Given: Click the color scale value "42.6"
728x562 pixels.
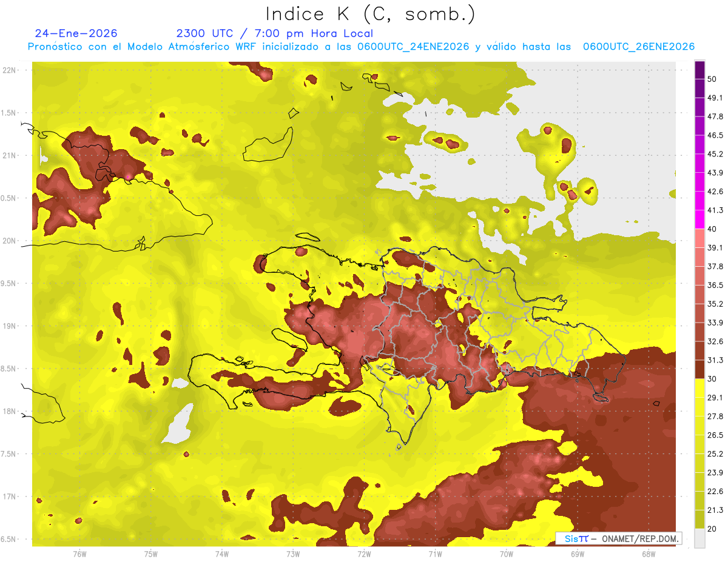Looking at the screenshot, I should [715, 192].
